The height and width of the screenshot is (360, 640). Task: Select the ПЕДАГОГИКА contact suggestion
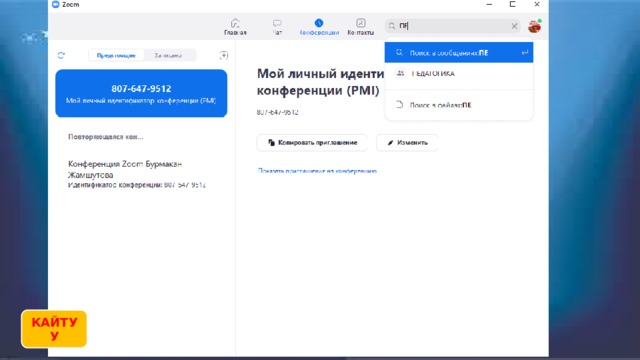(459, 73)
